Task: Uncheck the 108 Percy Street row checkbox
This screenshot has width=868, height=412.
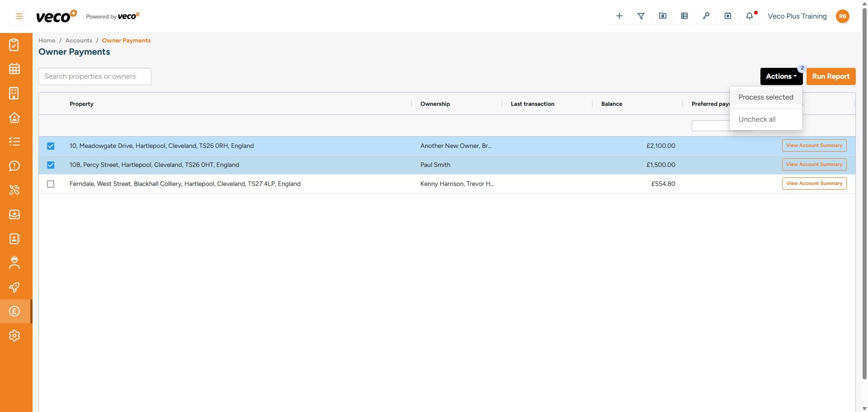Action: pos(51,165)
